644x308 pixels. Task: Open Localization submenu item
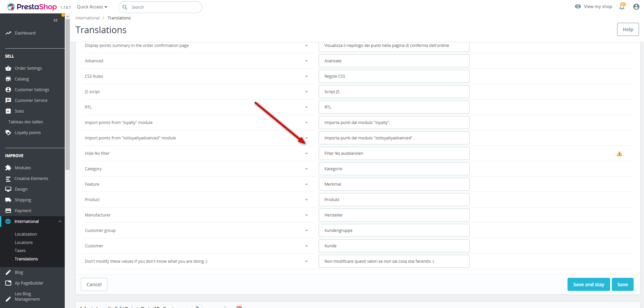click(26, 234)
